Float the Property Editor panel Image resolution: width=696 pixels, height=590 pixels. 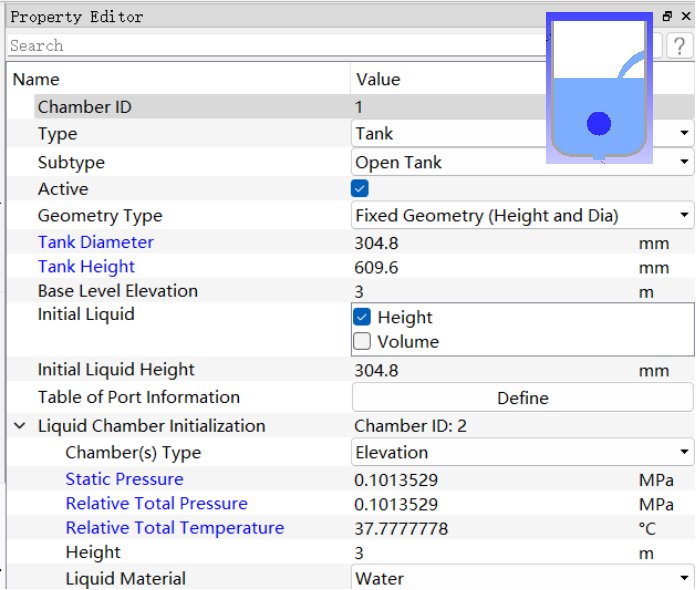pyautogui.click(x=667, y=17)
